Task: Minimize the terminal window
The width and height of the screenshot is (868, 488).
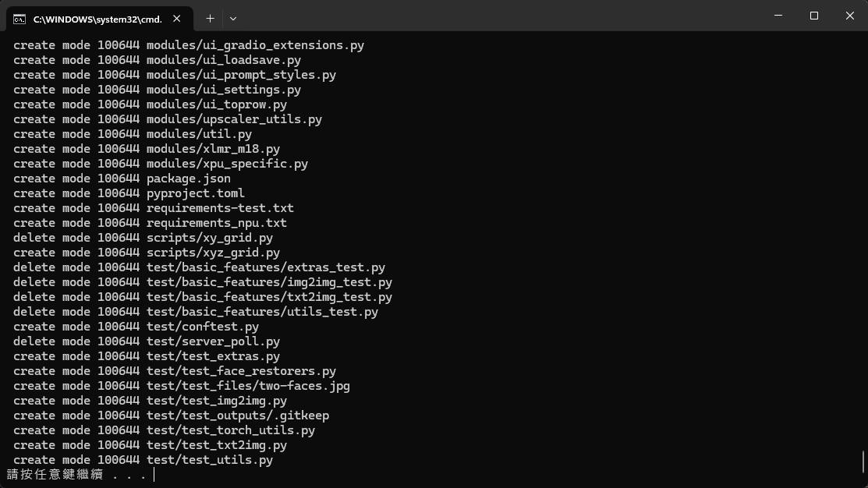Action: 778,16
